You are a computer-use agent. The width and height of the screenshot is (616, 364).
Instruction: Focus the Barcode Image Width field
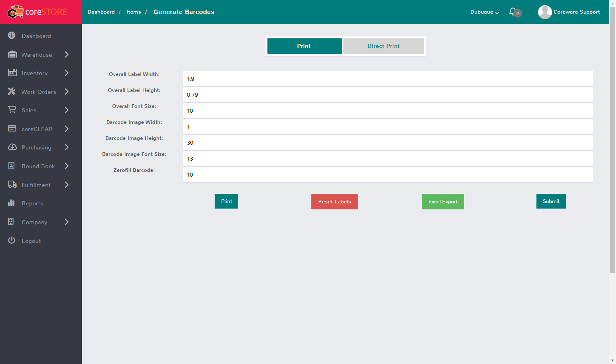point(388,127)
